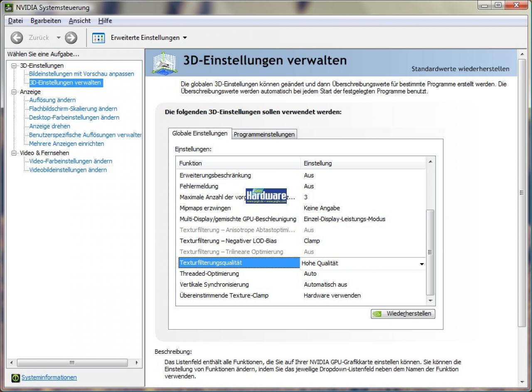The width and height of the screenshot is (532, 392).
Task: Click the Zurück back arrow icon
Action: [17, 38]
